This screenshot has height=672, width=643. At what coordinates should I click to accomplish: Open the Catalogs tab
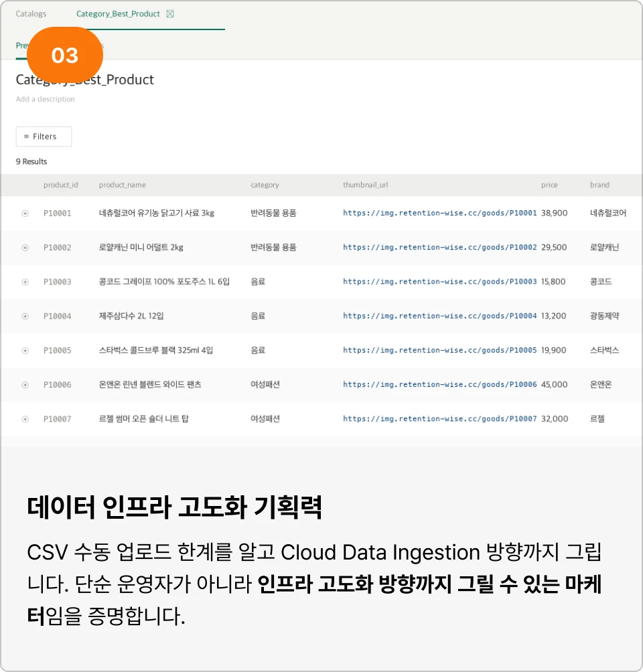coord(31,13)
